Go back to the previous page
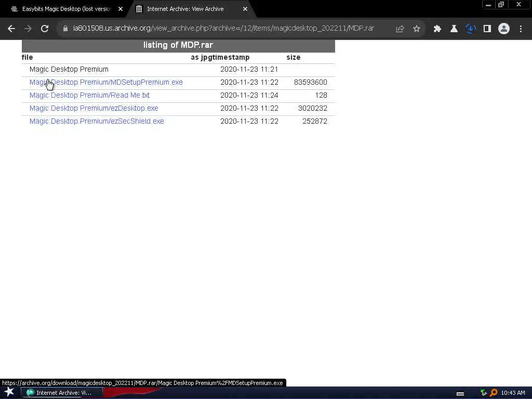Screen dimensions: 532x399 [11, 29]
